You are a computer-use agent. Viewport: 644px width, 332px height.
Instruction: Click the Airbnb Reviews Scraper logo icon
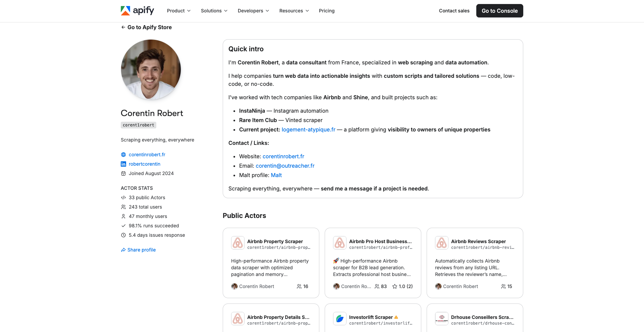point(442,243)
